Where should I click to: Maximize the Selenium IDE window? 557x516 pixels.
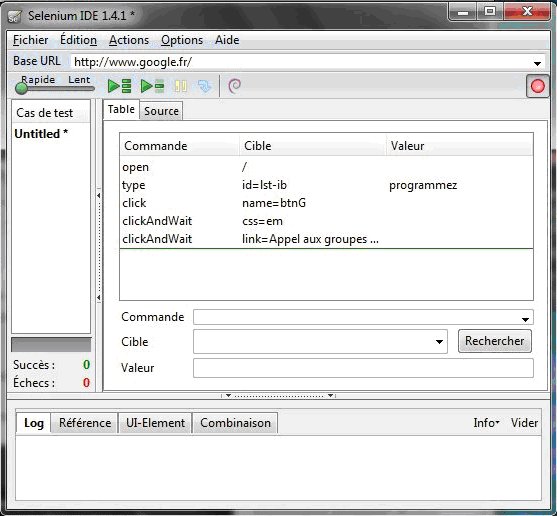(x=490, y=12)
